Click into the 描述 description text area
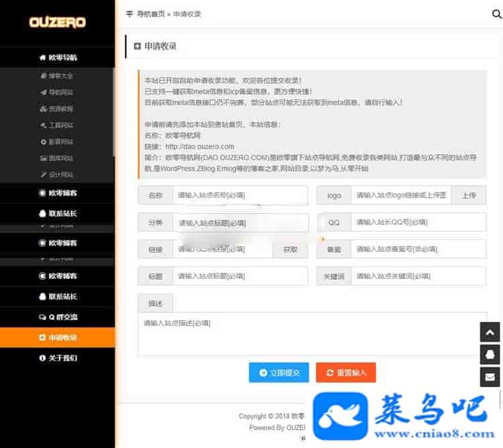 click(x=312, y=333)
